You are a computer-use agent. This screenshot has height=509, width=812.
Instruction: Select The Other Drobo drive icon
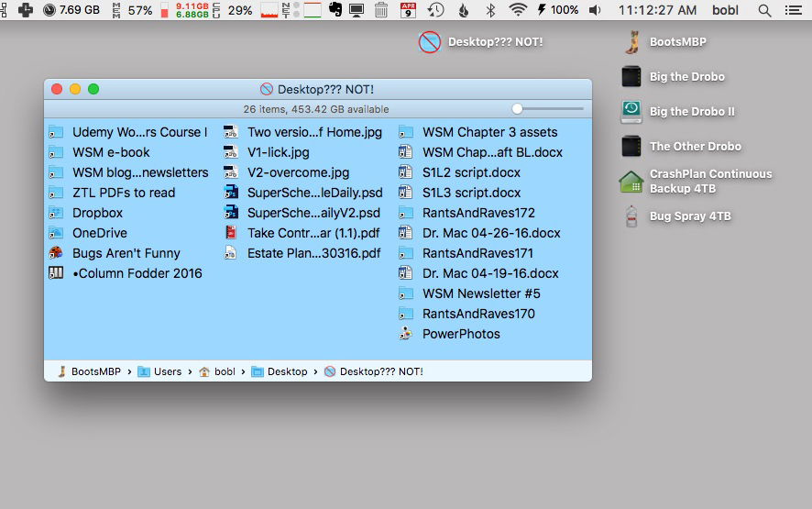[x=631, y=146]
